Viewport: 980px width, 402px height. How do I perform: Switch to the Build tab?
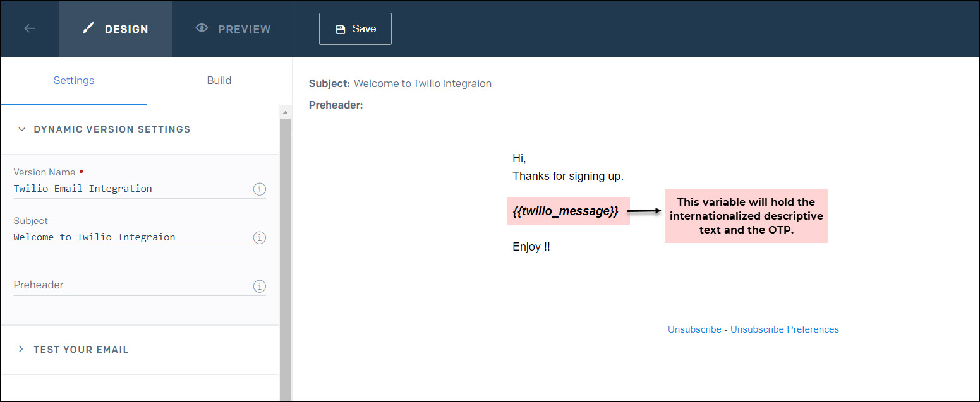(x=219, y=81)
